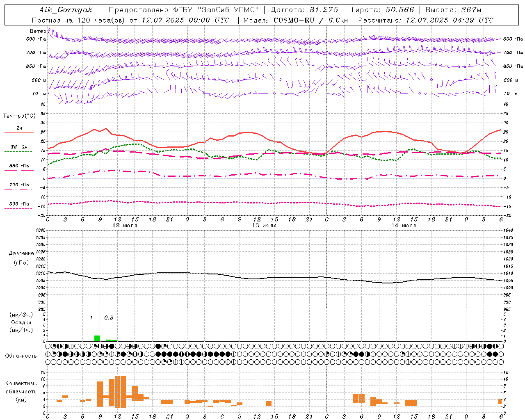Image resolution: width=525 pixels, height=420 pixels.
Task: Click the '700 гПа' temperature legend entry
Action: tap(19, 185)
